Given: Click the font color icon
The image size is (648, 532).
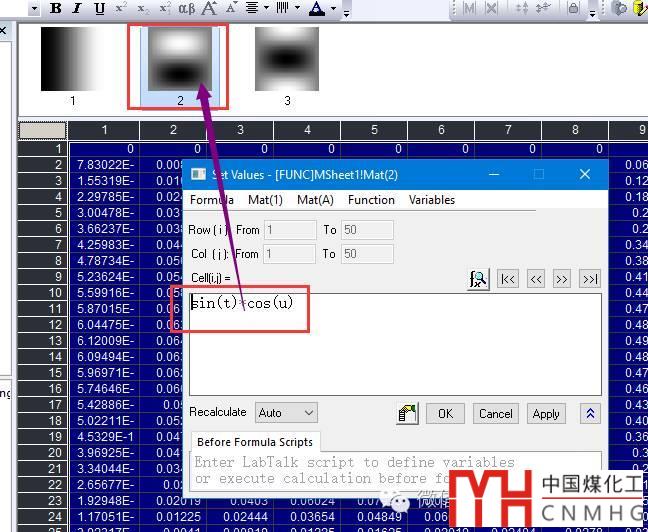Looking at the screenshot, I should pyautogui.click(x=317, y=8).
